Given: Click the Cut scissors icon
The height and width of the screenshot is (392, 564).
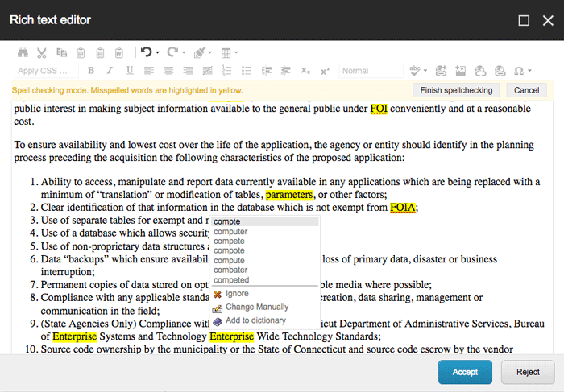Looking at the screenshot, I should pyautogui.click(x=42, y=53).
